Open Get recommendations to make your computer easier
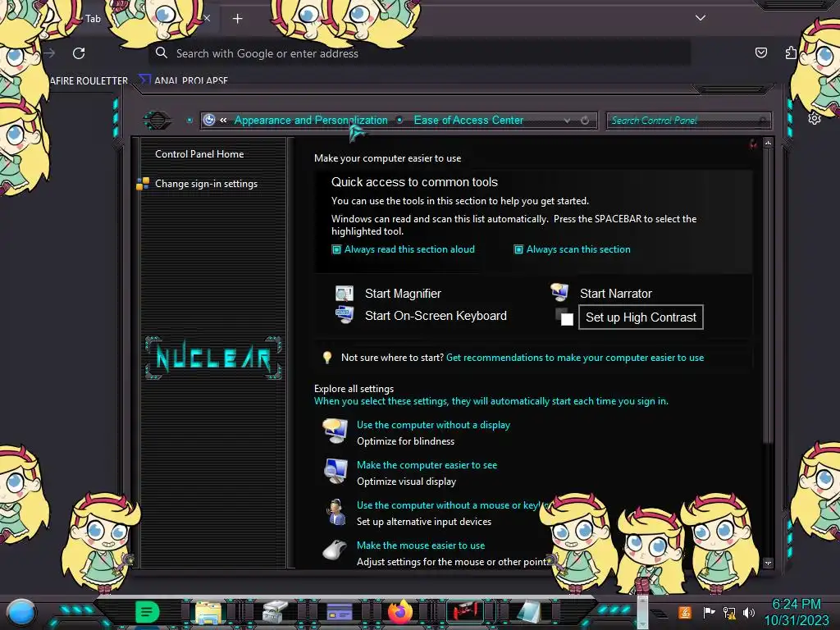The width and height of the screenshot is (840, 630). 575,358
